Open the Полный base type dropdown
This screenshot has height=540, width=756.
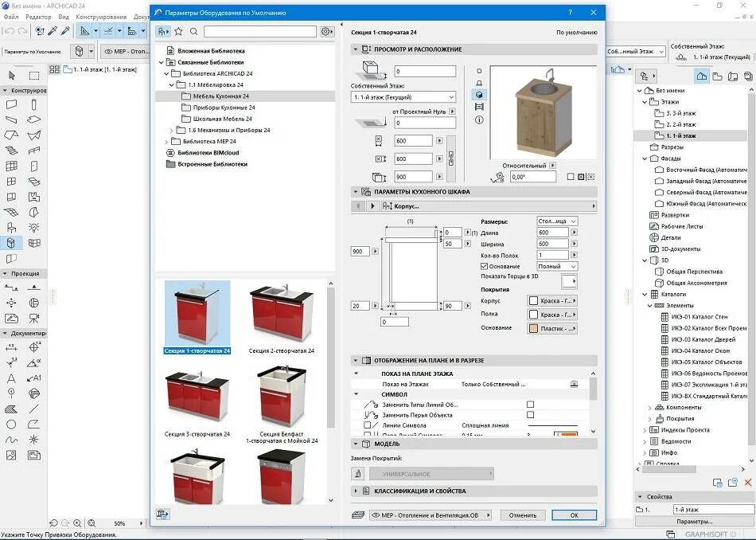(557, 266)
